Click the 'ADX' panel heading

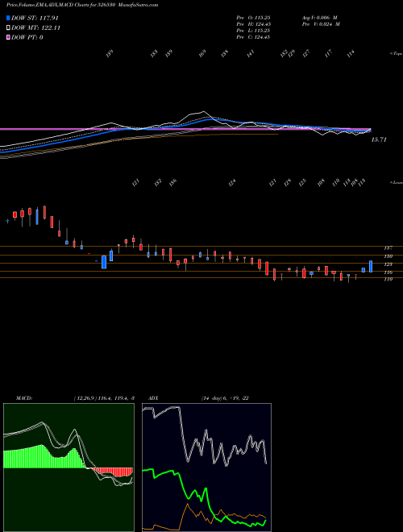pyautogui.click(x=153, y=398)
